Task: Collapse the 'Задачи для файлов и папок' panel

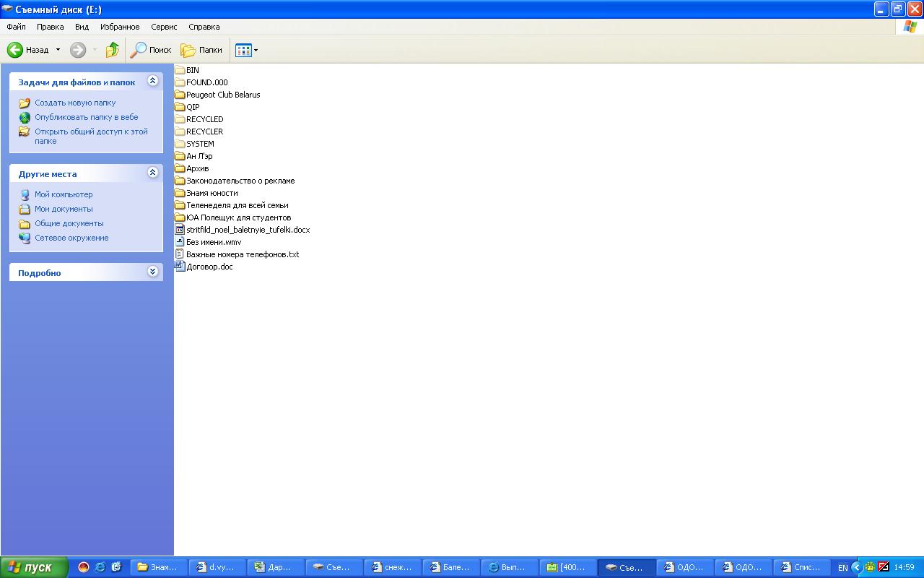Action: 152,81
